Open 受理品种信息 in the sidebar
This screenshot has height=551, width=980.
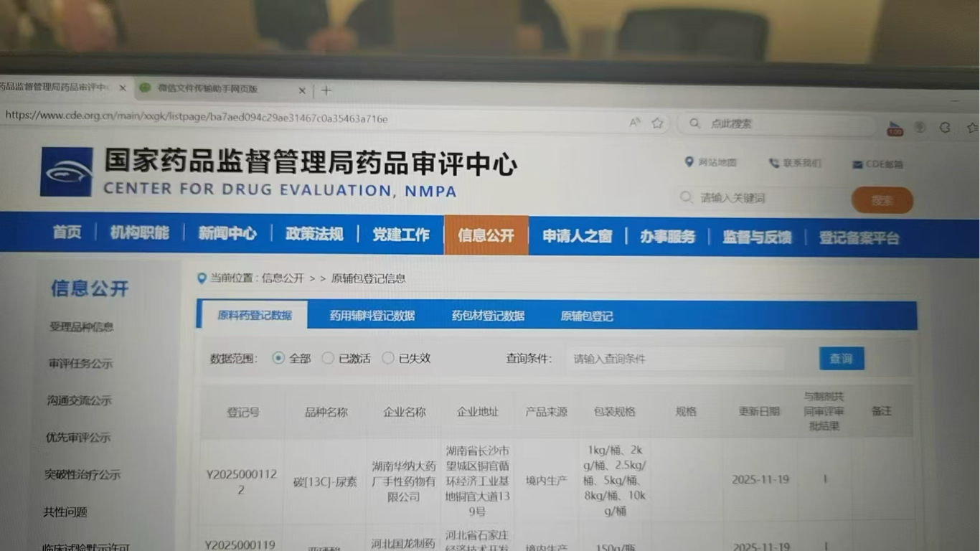[82, 326]
